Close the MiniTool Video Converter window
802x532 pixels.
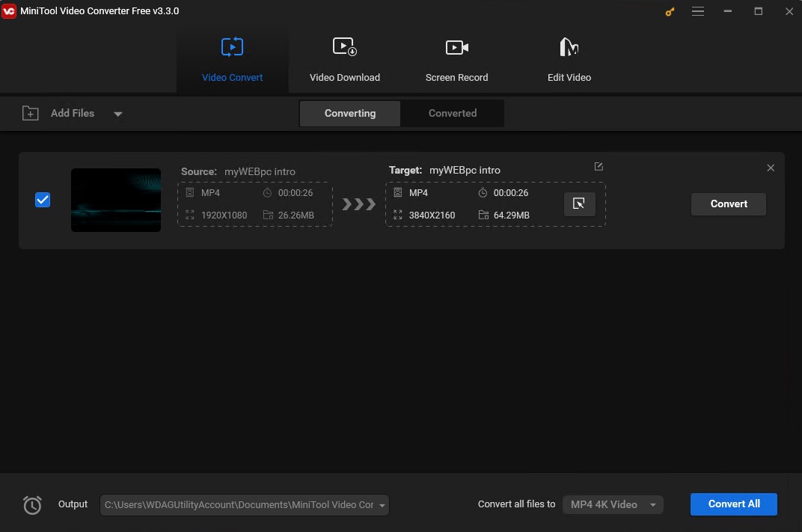(789, 11)
